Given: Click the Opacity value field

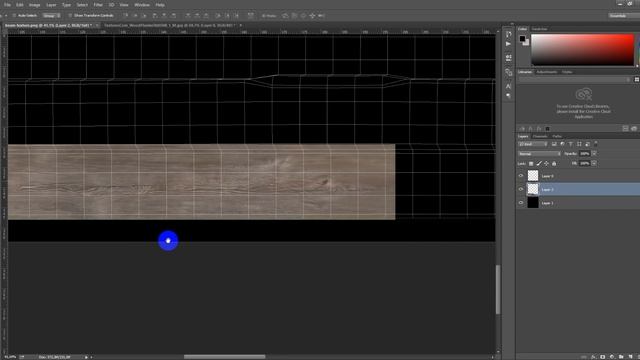Looking at the screenshot, I should click(585, 154).
